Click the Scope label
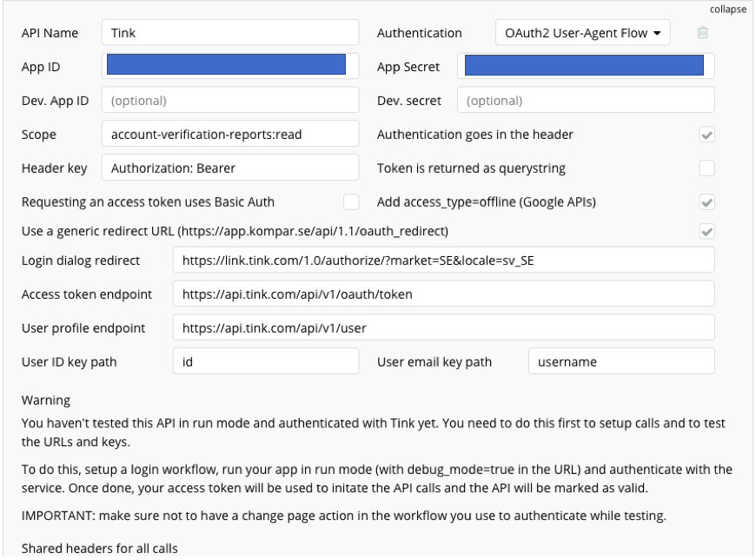Screen dimensions: 756x560 (38, 135)
